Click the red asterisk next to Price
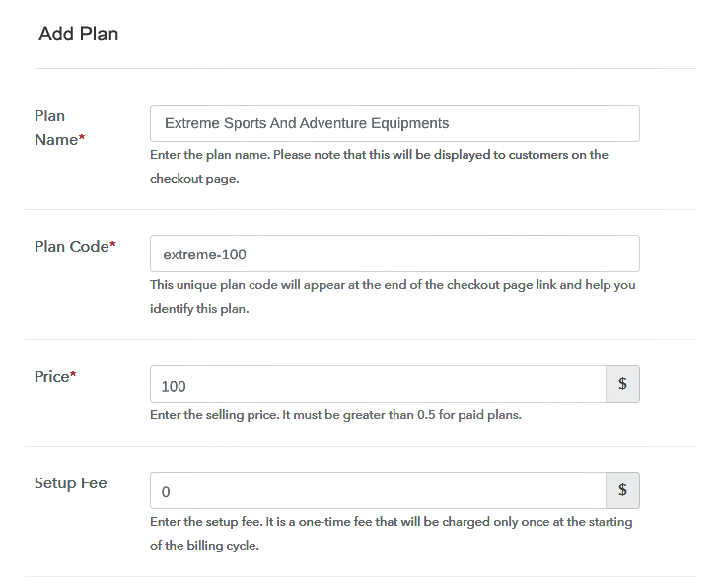Image resolution: width=716 pixels, height=588 pixels. (73, 374)
